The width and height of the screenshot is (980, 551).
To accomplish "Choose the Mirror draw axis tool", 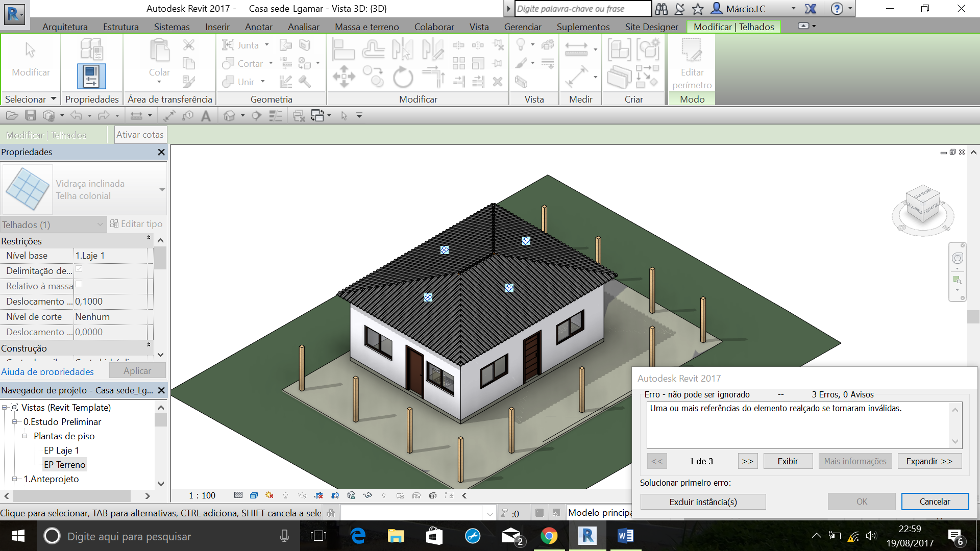I will (433, 49).
